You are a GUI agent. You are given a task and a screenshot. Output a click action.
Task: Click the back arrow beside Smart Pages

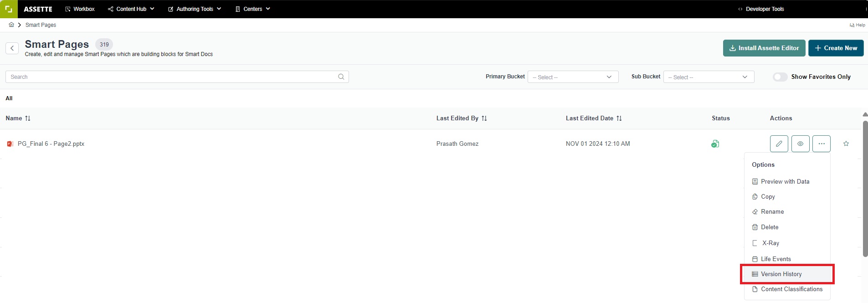pyautogui.click(x=12, y=48)
